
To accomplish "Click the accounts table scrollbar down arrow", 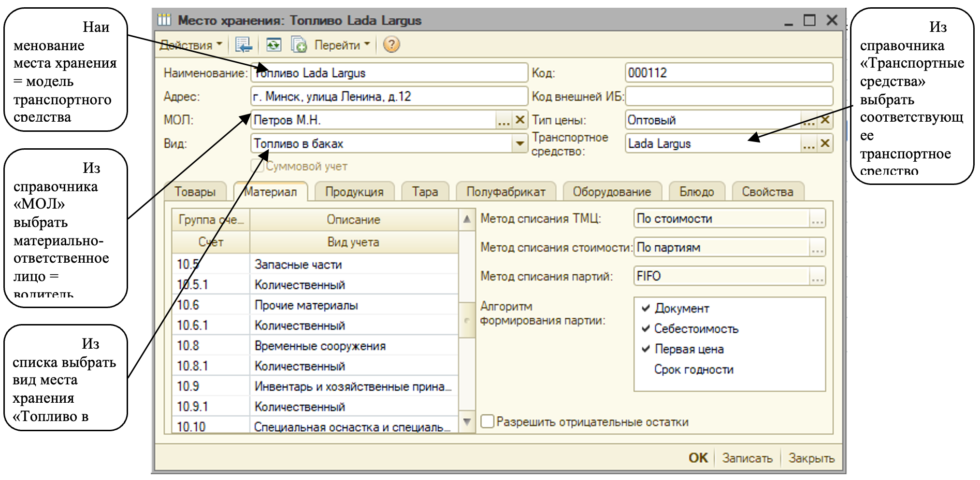I will pos(467,422).
